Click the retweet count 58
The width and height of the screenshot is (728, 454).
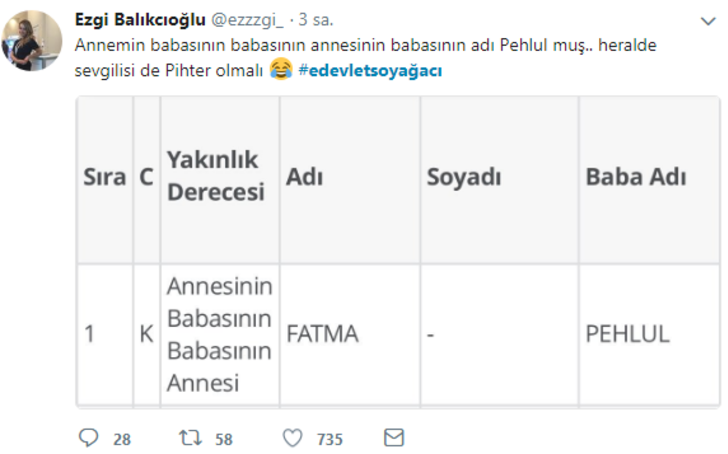pos(226,439)
